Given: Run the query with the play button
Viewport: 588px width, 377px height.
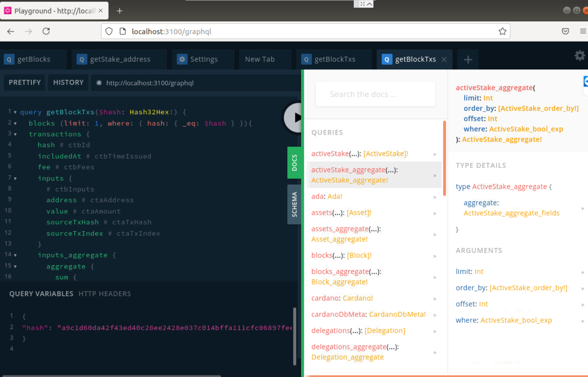Looking at the screenshot, I should 295,118.
